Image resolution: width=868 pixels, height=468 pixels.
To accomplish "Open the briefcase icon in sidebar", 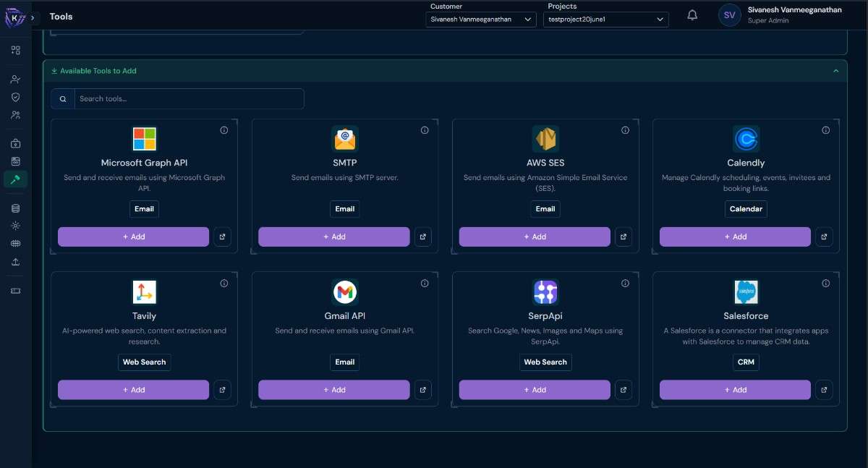I will pos(16,144).
